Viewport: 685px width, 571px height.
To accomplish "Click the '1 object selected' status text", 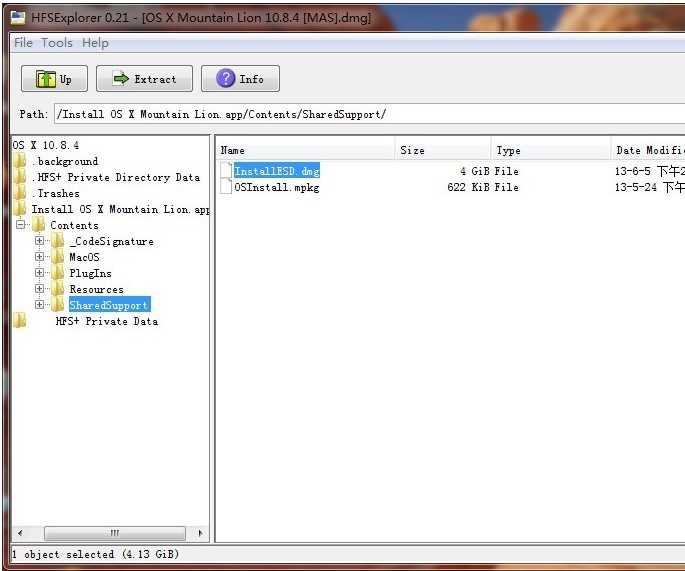I will coord(95,554).
